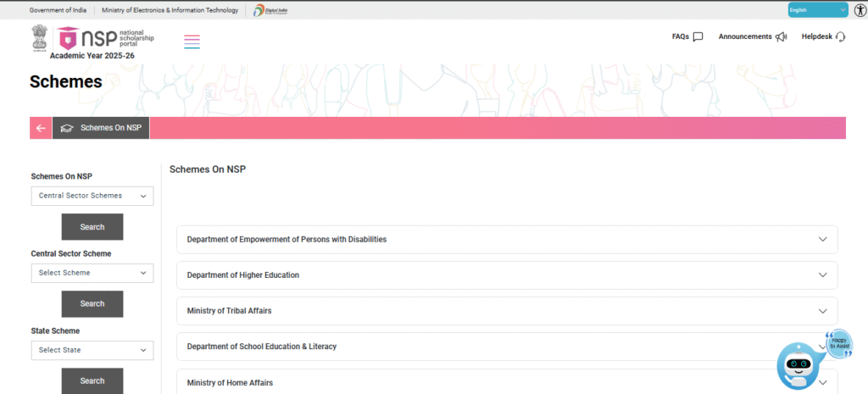Viewport: 868px width, 394px height.
Task: Open the English language dropdown
Action: click(817, 10)
